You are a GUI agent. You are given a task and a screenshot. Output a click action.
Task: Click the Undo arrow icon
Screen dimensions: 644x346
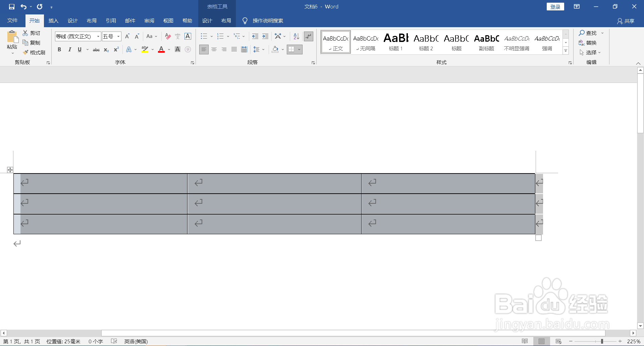coord(23,7)
